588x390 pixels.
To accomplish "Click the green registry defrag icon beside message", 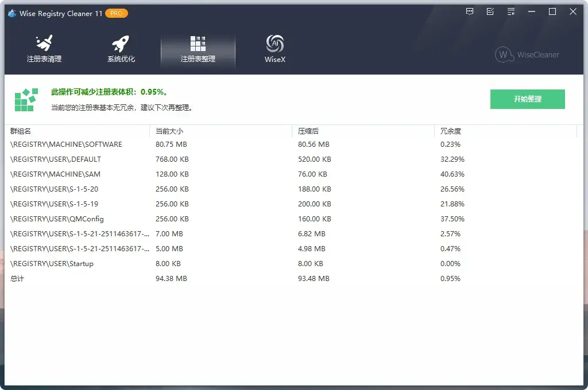I will [25, 99].
